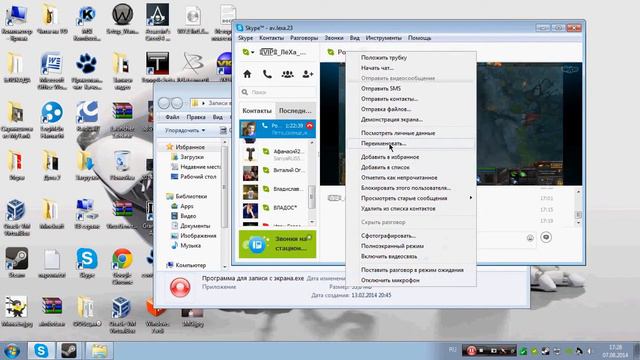Click the Microsoft Office Word desktop icon
The image size is (640, 360).
[x=51, y=64]
